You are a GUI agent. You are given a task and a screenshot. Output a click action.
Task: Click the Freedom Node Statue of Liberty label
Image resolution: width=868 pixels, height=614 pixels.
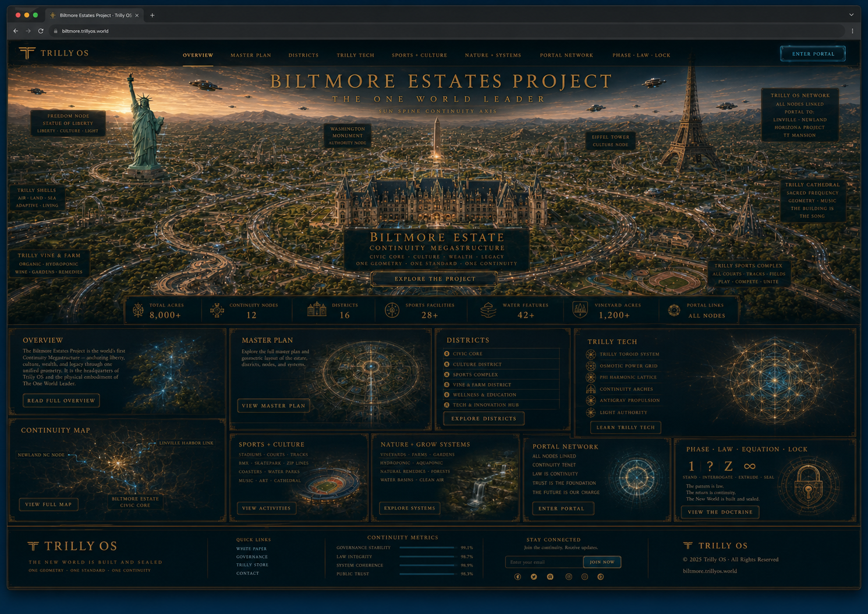pyautogui.click(x=68, y=123)
